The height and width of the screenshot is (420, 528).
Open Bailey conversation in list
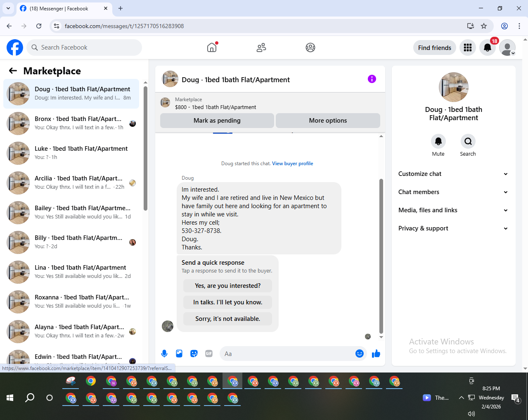tap(71, 213)
